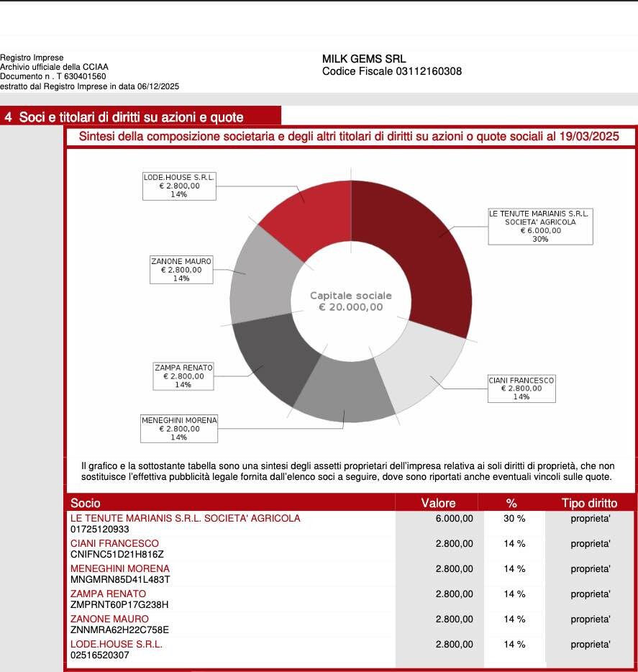Click the MILK GEMS SRL company name
The image size is (638, 672).
click(x=364, y=58)
